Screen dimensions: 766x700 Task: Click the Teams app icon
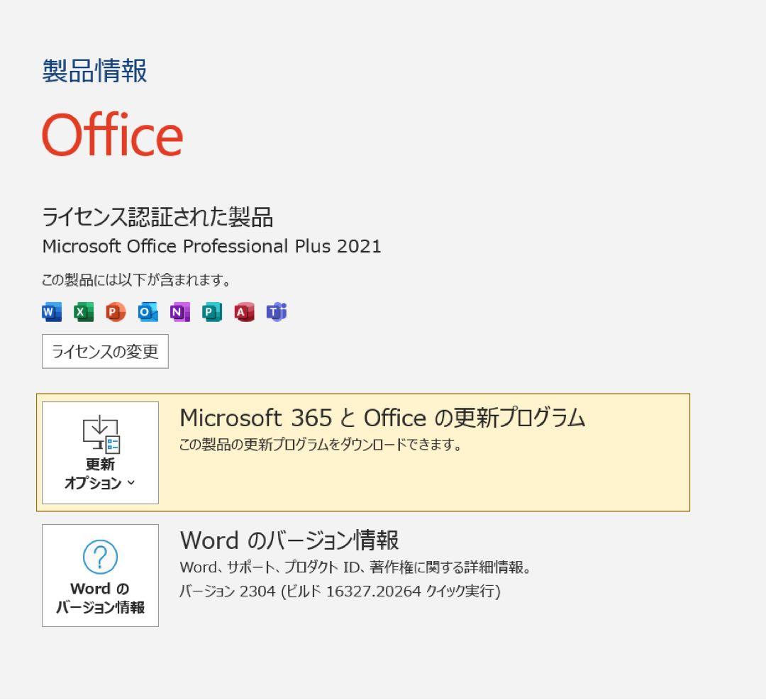[277, 312]
